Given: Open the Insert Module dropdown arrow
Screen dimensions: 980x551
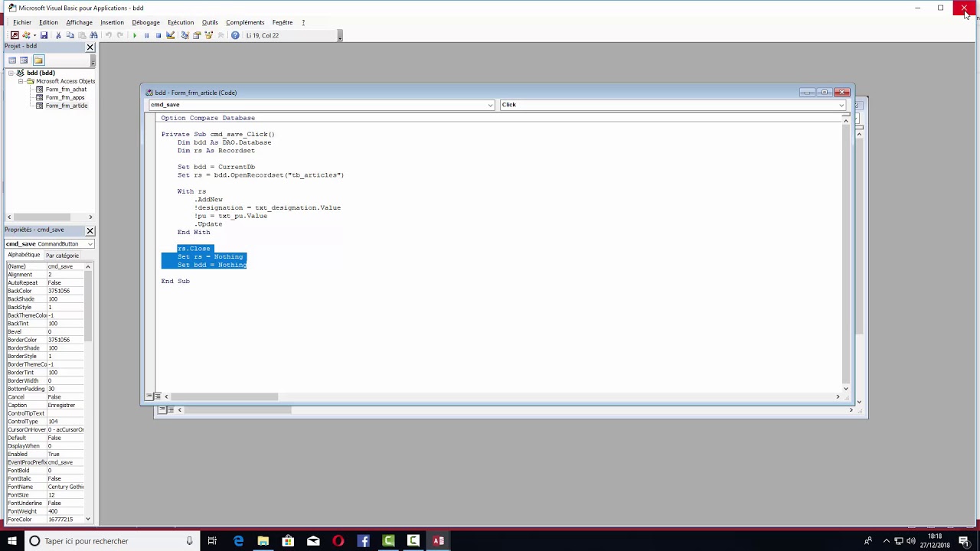Looking at the screenshot, I should click(34, 35).
